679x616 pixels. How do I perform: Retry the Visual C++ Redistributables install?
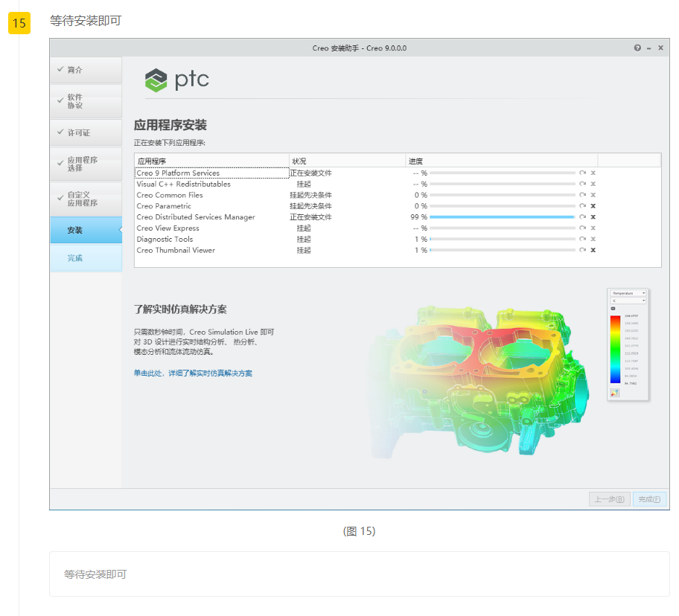[582, 184]
